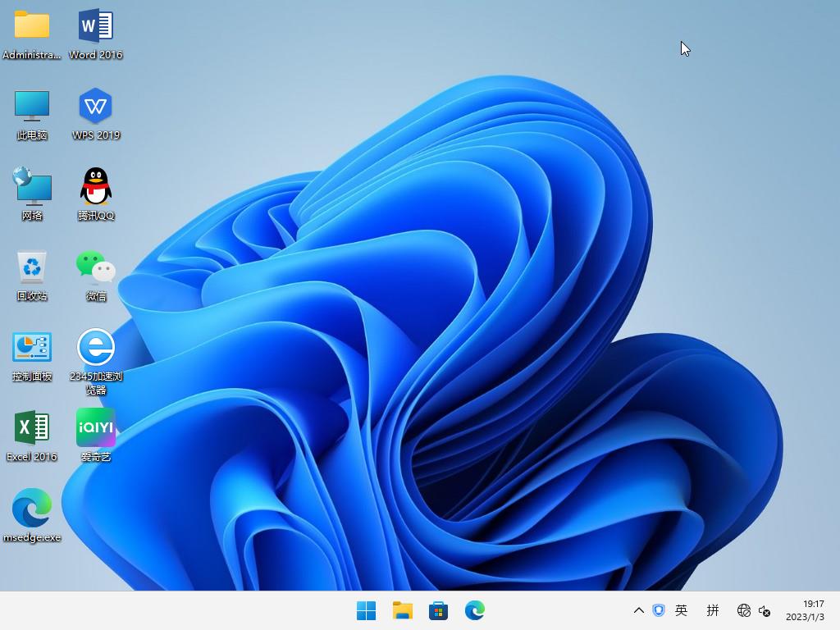Screen dimensions: 840x630
Task: Unmute the system volume in the tray
Action: 765,611
